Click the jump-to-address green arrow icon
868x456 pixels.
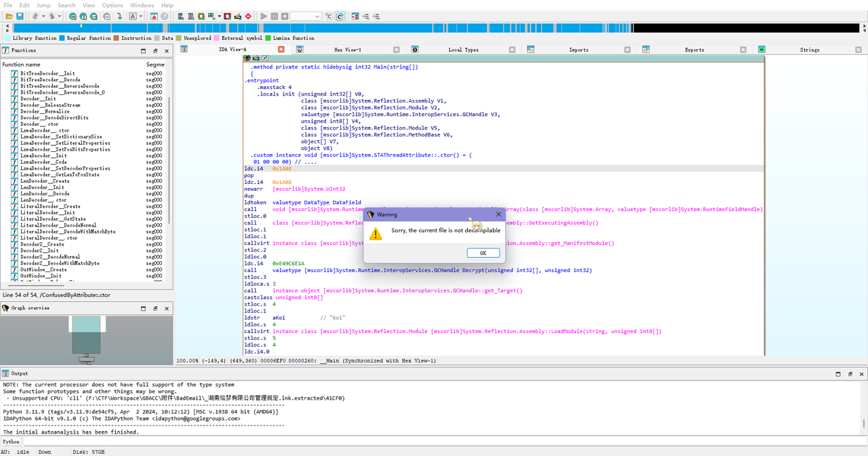(x=119, y=16)
